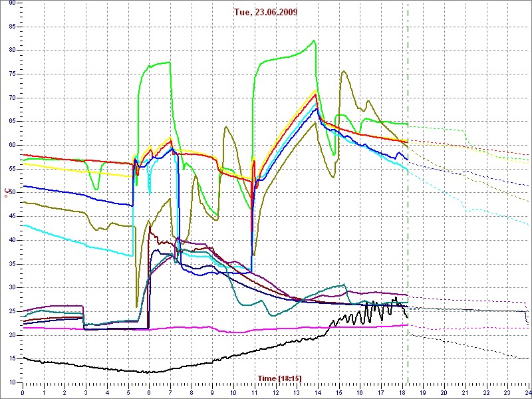Click the '24' hour label on the X axis

[x=528, y=391]
